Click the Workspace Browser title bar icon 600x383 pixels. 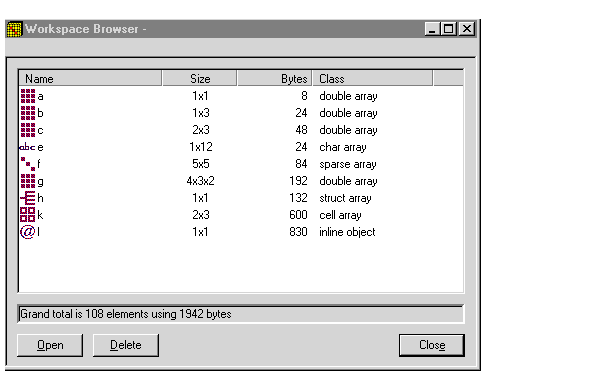(15, 29)
